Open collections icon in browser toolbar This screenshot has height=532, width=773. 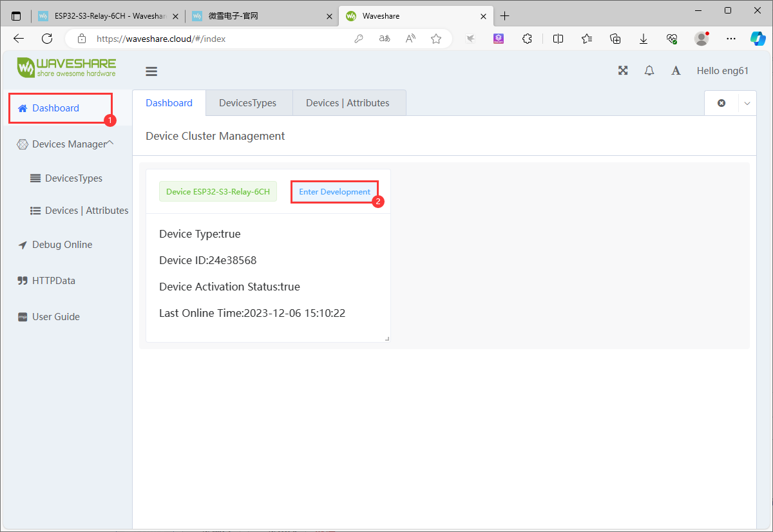[615, 39]
